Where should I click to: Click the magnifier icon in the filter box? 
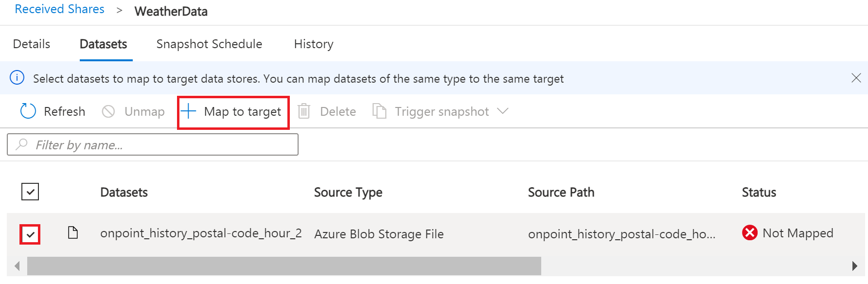[x=21, y=144]
